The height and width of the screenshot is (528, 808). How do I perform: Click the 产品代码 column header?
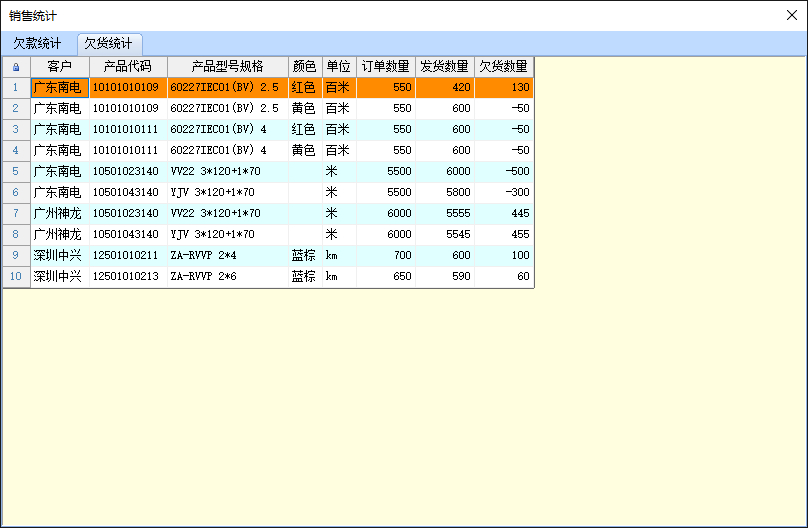(x=127, y=67)
